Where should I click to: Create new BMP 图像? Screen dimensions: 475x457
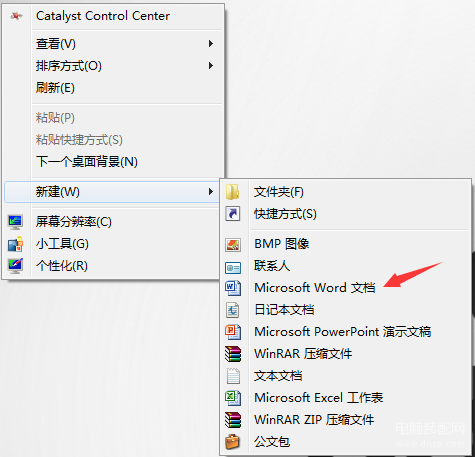coord(346,244)
